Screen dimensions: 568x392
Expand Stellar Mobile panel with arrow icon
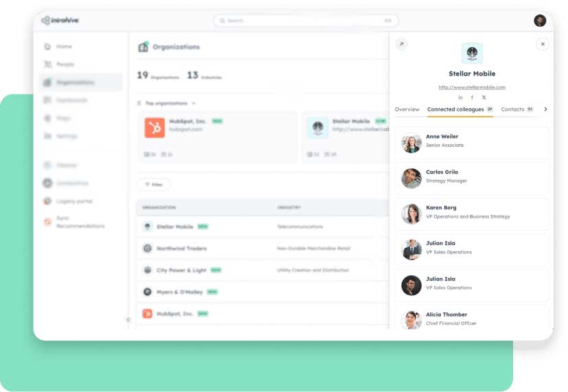coord(401,44)
